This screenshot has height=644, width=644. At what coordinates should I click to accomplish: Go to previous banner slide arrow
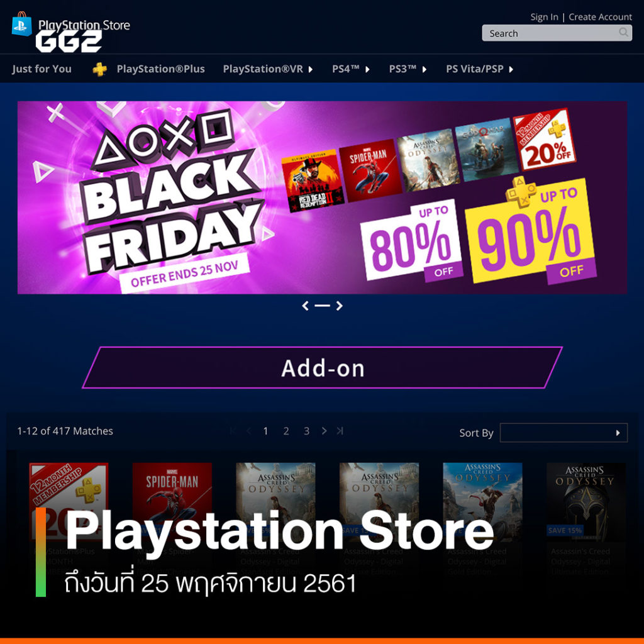point(305,306)
